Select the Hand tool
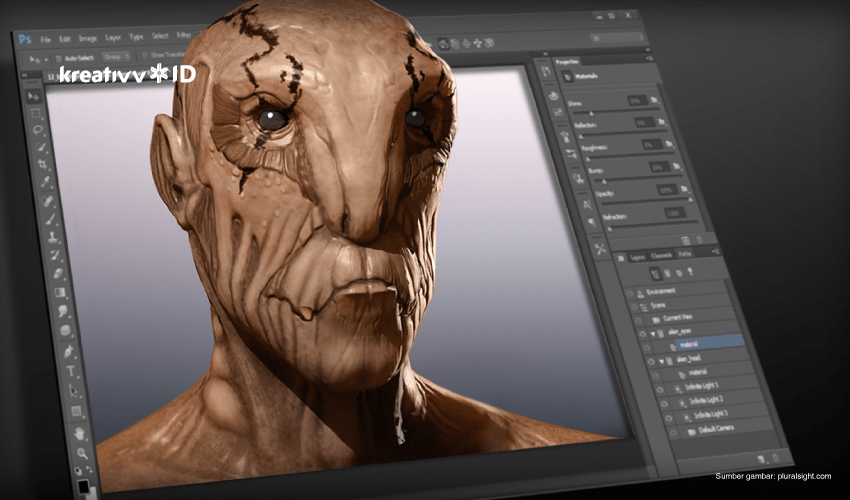The width and height of the screenshot is (850, 500). [x=79, y=434]
